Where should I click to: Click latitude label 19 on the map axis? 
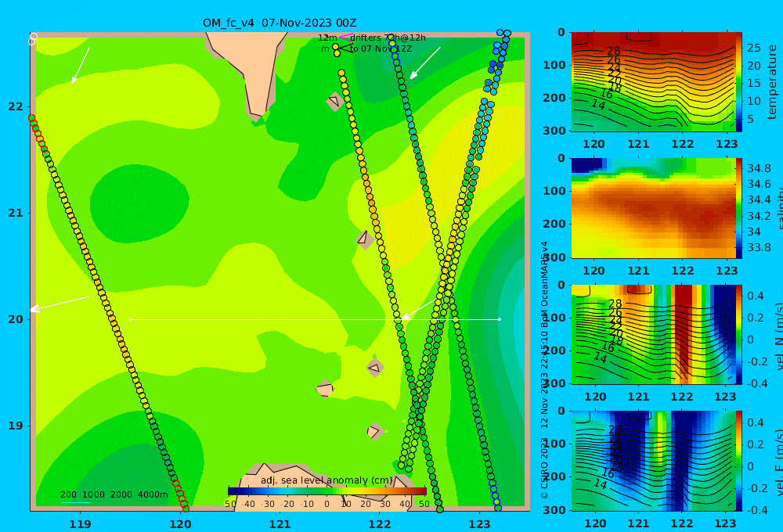[15, 426]
